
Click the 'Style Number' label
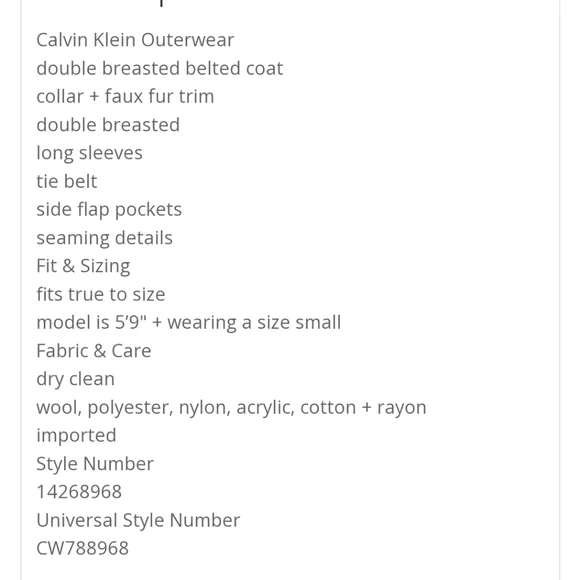pyautogui.click(x=95, y=464)
